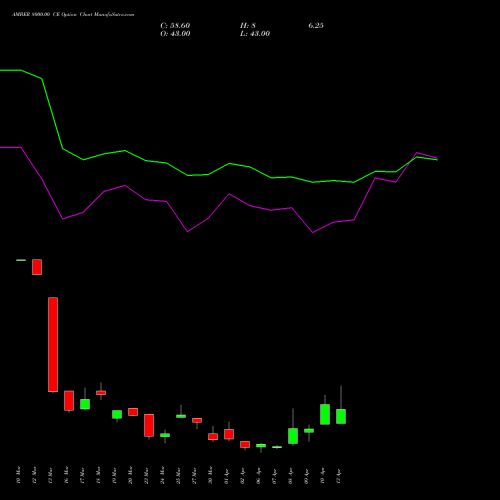Screen dimensions: 500x500
Task: Select the green candle above 09 Apr
Action: pos(309,431)
